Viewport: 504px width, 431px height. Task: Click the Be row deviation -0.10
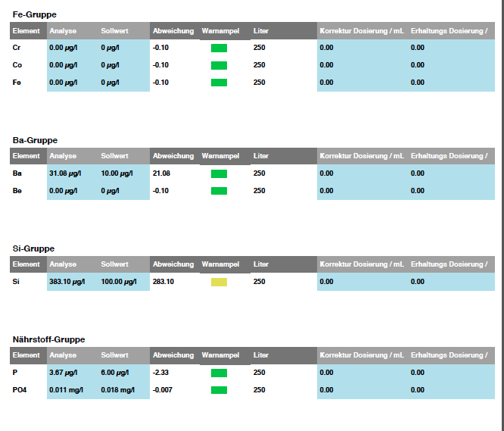[160, 191]
